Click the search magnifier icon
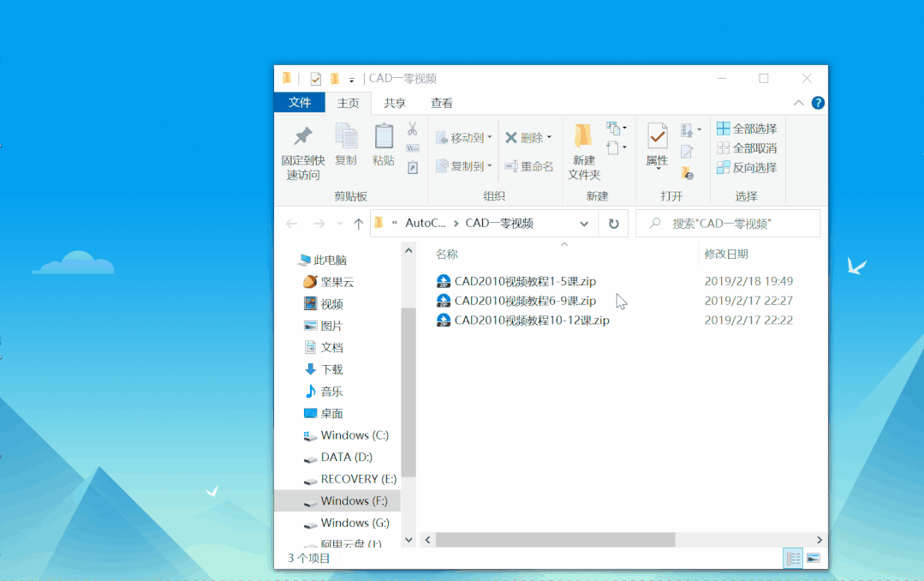Viewport: 924px width, 581px height. 654,223
